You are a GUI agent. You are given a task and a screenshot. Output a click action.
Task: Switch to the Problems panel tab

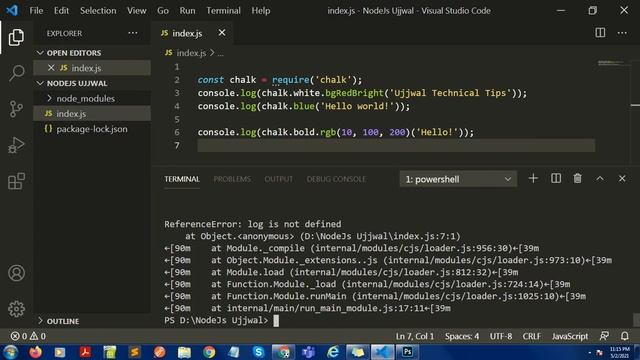coord(232,179)
